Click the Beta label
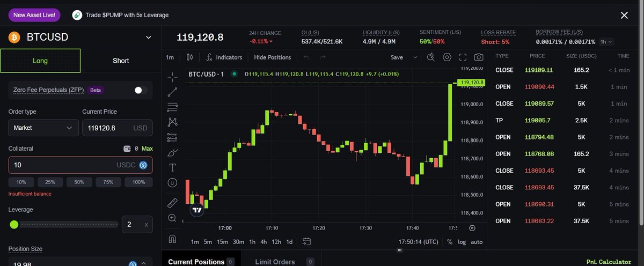Viewport: 644px width, 266px height. [x=96, y=90]
